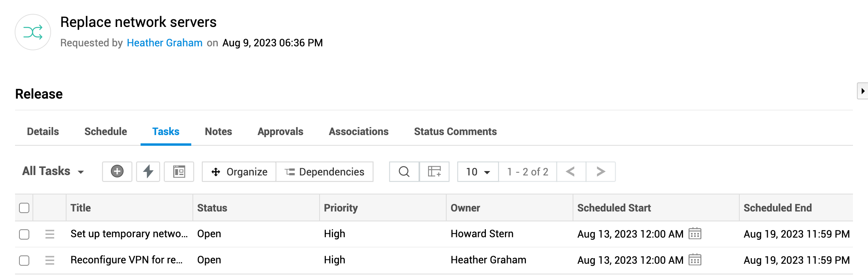Expand the collapsed right side panel arrow
The height and width of the screenshot is (278, 868).
tap(862, 91)
